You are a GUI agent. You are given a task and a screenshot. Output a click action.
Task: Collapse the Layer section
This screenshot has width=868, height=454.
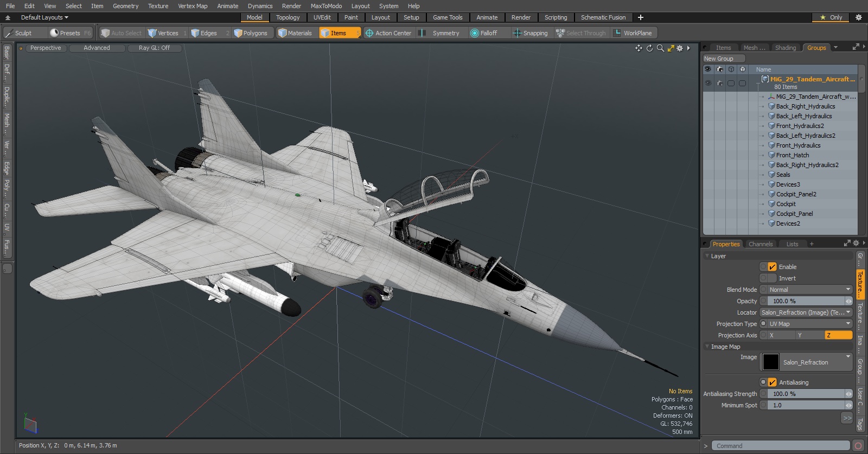tap(707, 256)
